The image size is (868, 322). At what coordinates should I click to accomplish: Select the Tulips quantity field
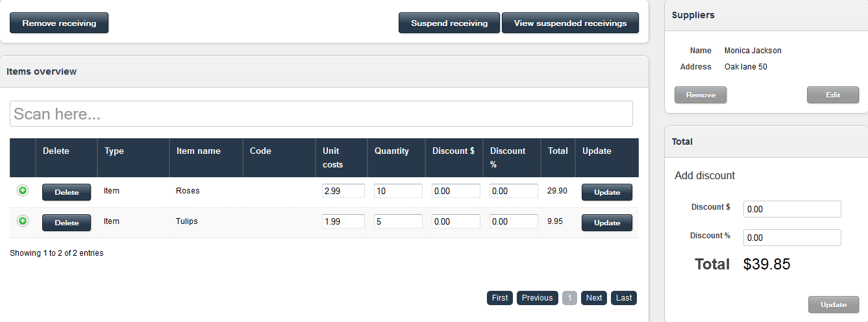[397, 221]
